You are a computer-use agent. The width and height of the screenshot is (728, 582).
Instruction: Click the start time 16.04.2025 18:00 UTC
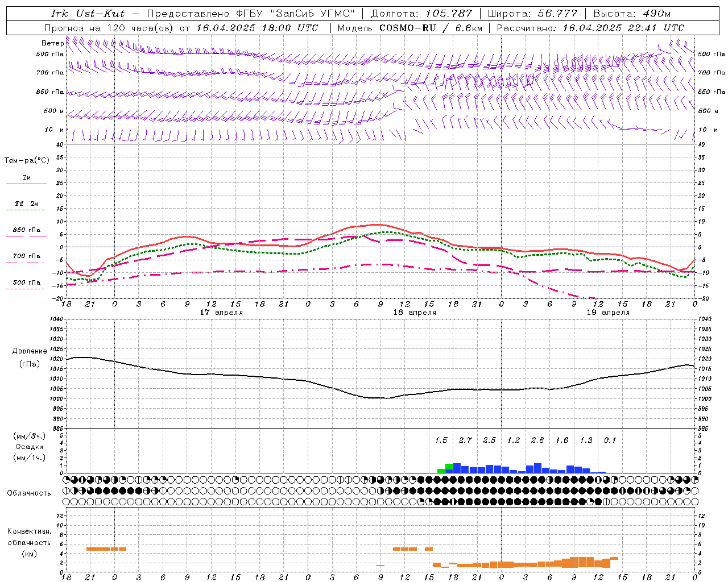(x=258, y=28)
